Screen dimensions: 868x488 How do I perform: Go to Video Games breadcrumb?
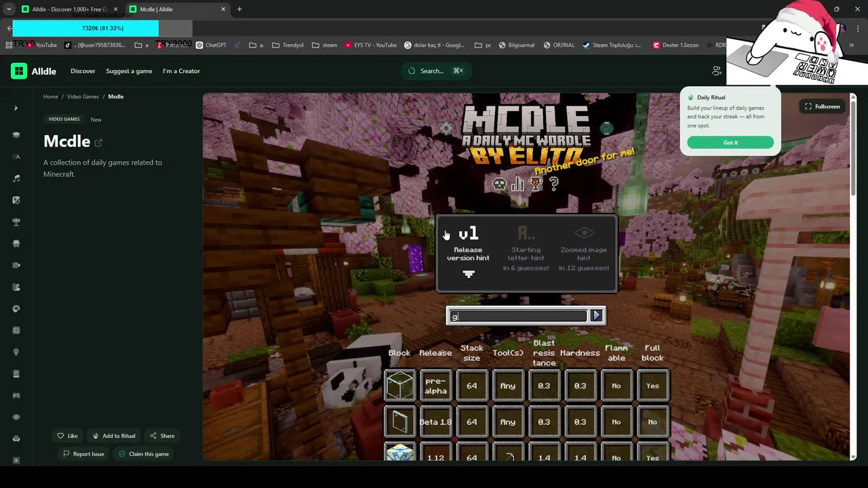coord(83,96)
